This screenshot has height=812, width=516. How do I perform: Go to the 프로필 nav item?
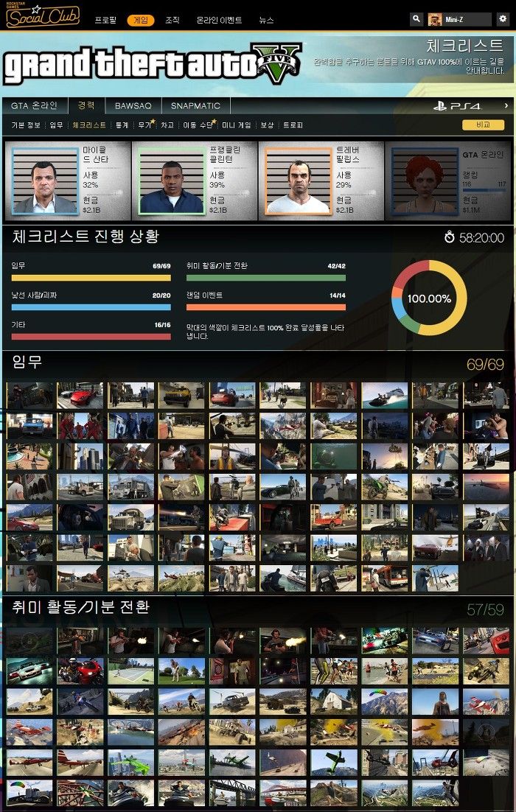point(105,20)
